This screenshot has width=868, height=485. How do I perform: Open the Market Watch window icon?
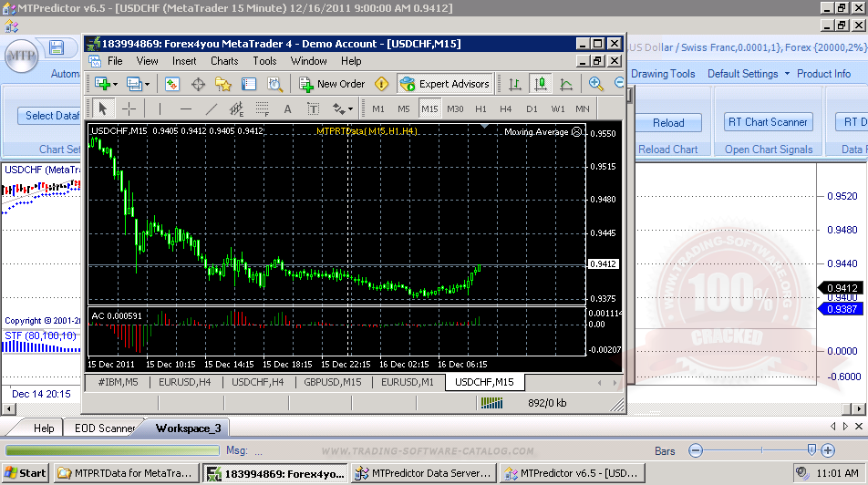pos(172,84)
